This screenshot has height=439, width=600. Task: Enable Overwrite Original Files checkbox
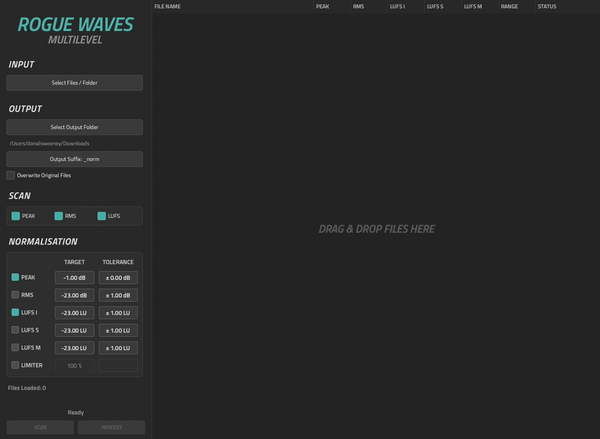pyautogui.click(x=11, y=175)
